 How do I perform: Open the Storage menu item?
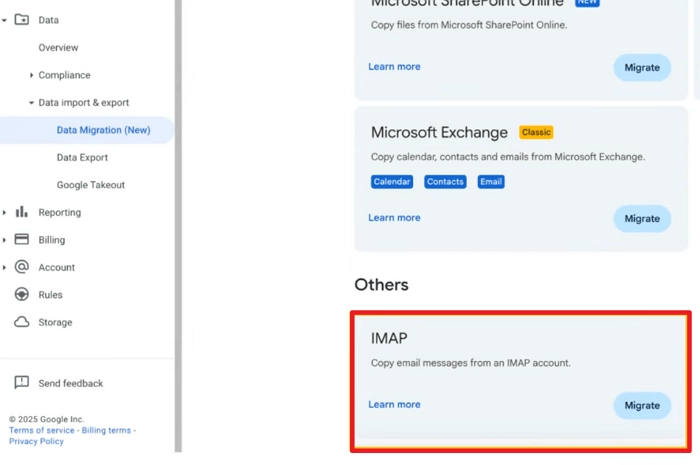[x=55, y=322]
